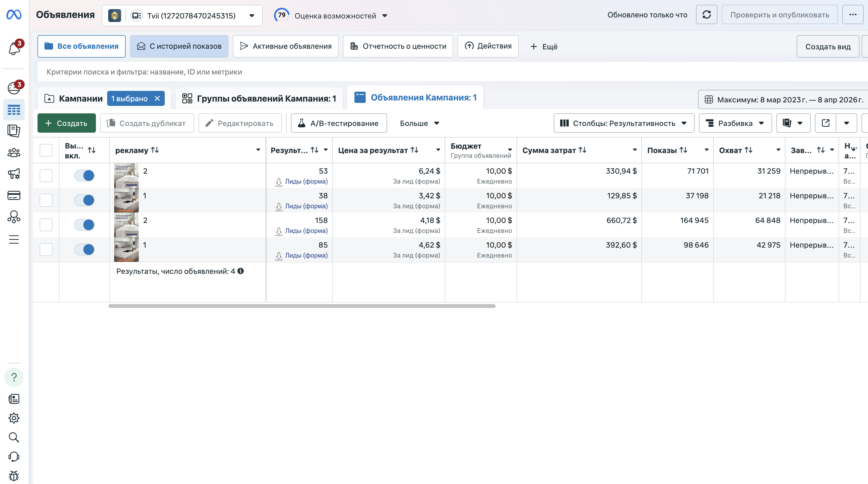Screen dimensions: 868x484
Task: Open the 'Показы' column menu arrow
Action: pos(707,150)
